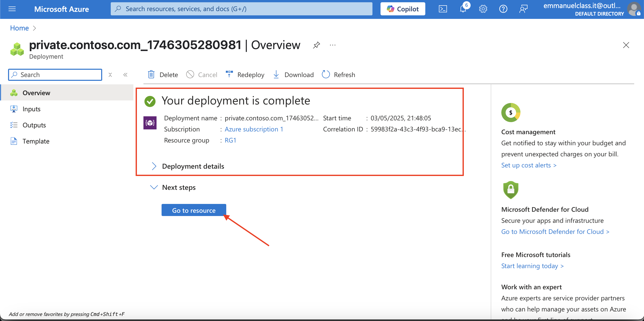
Task: Focus the sidebar Search field
Action: tap(55, 75)
